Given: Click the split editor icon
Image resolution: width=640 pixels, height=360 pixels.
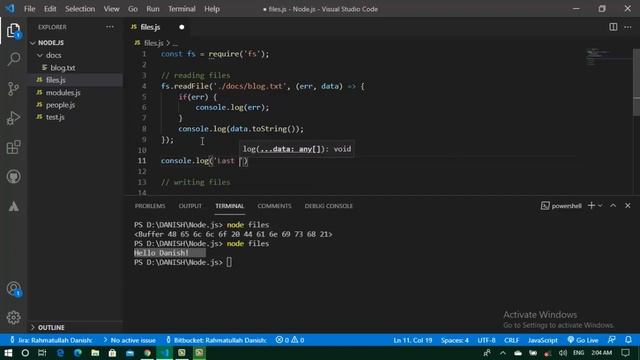Looking at the screenshot, I should coord(613,27).
